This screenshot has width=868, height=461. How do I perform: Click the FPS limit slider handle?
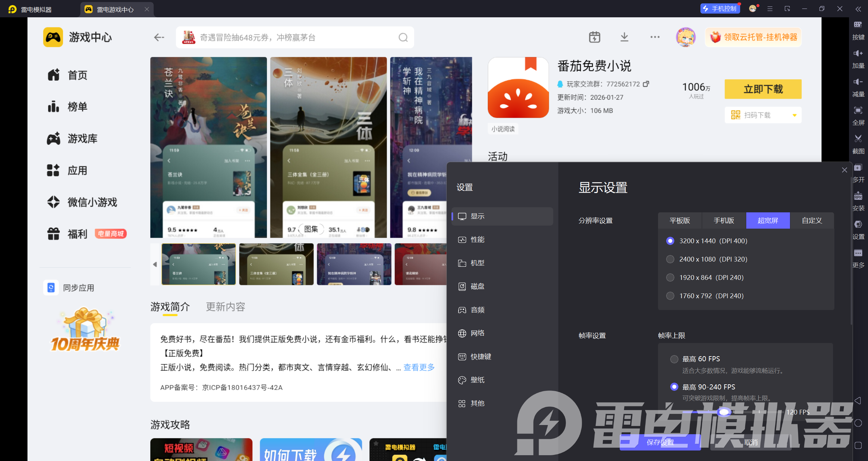(x=724, y=412)
